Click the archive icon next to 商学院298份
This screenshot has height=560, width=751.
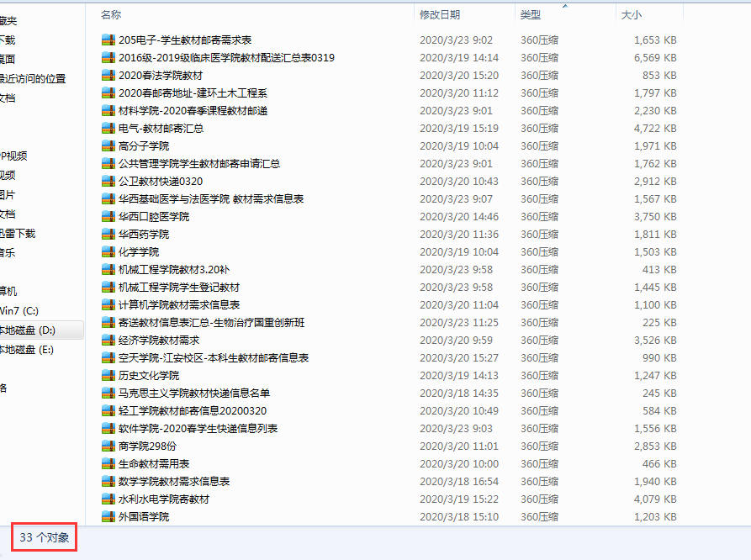(x=108, y=446)
